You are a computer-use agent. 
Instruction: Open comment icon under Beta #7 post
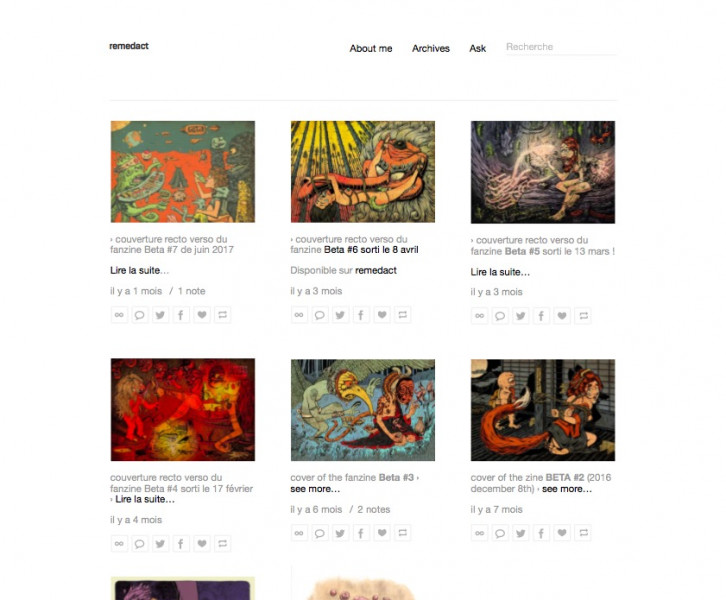coord(139,315)
